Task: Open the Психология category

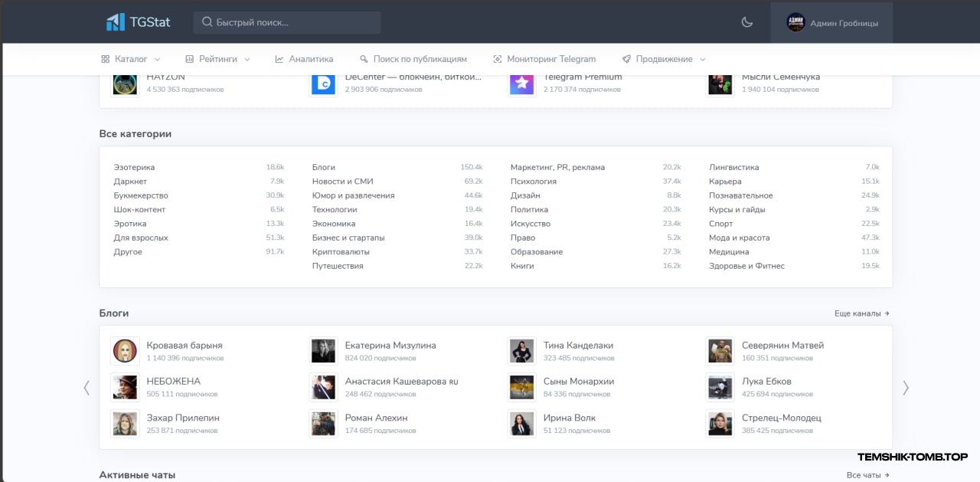Action: coord(534,182)
